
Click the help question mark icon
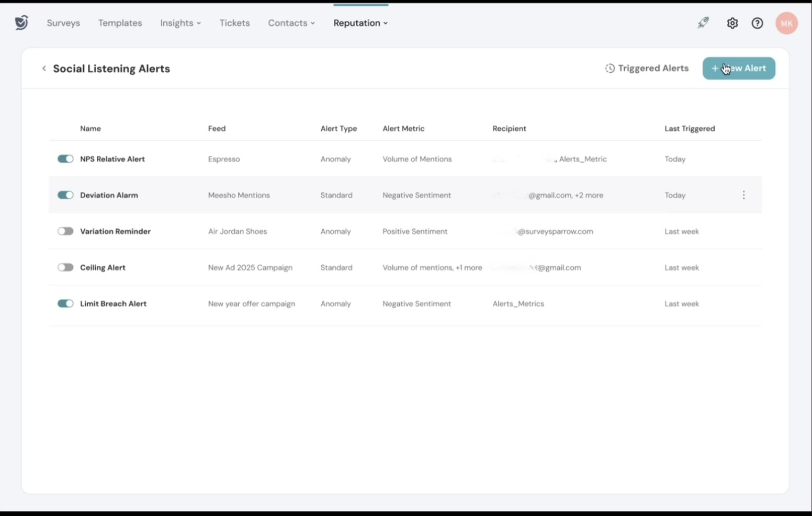(x=757, y=23)
